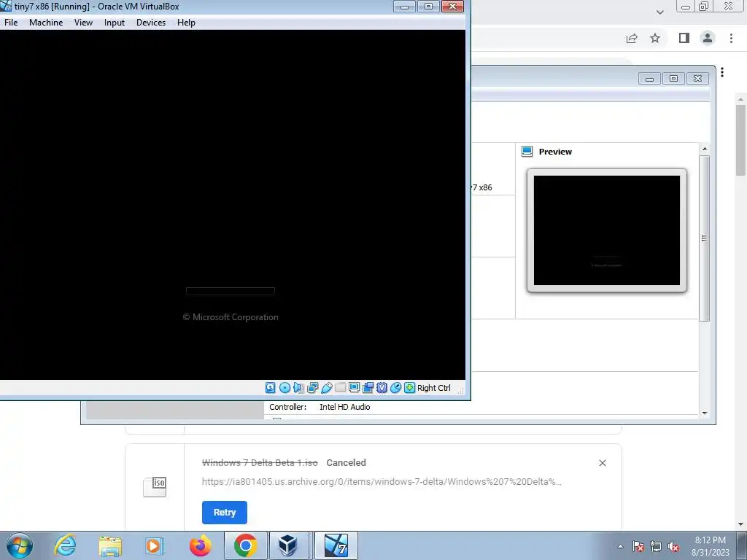Open the Devices menu
747x560 pixels.
(x=151, y=23)
